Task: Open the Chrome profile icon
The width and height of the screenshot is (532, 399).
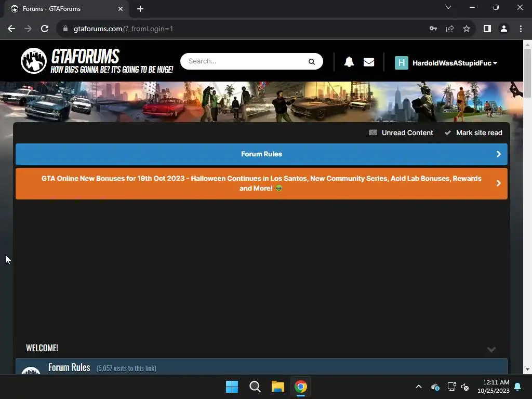Action: (504, 29)
